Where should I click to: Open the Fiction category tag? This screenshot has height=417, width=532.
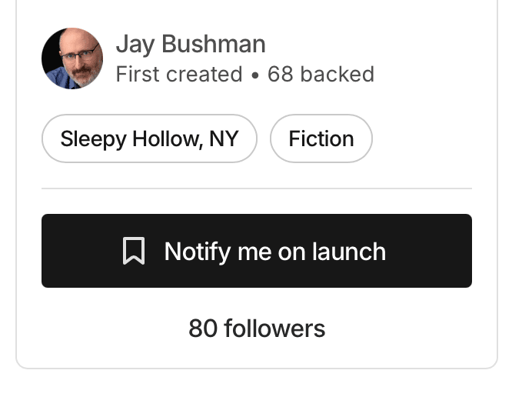pos(321,138)
